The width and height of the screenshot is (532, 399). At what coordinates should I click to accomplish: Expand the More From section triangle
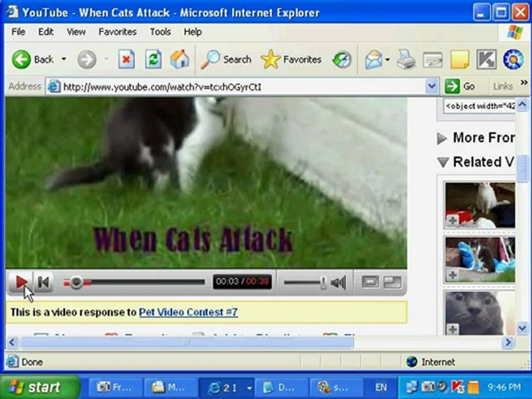pos(442,139)
